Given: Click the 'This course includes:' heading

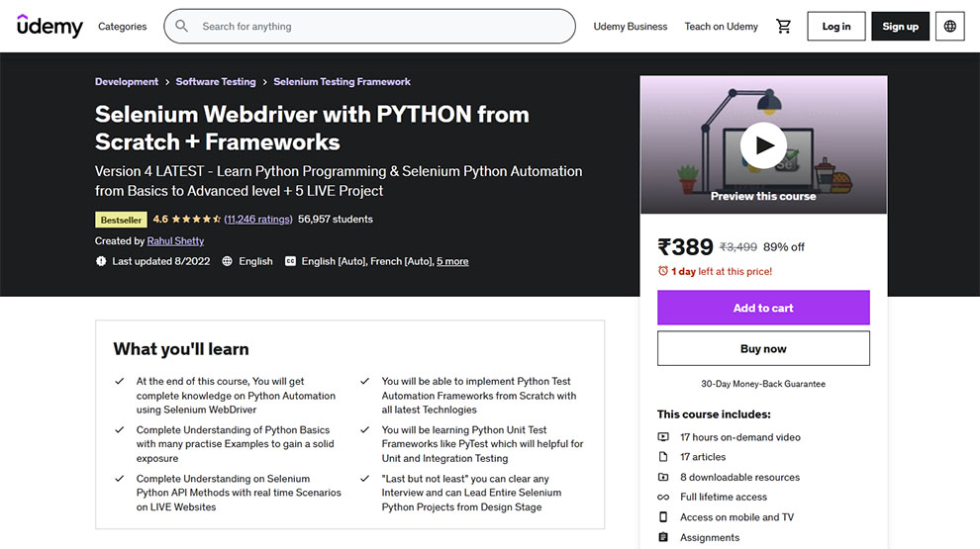Looking at the screenshot, I should point(714,414).
